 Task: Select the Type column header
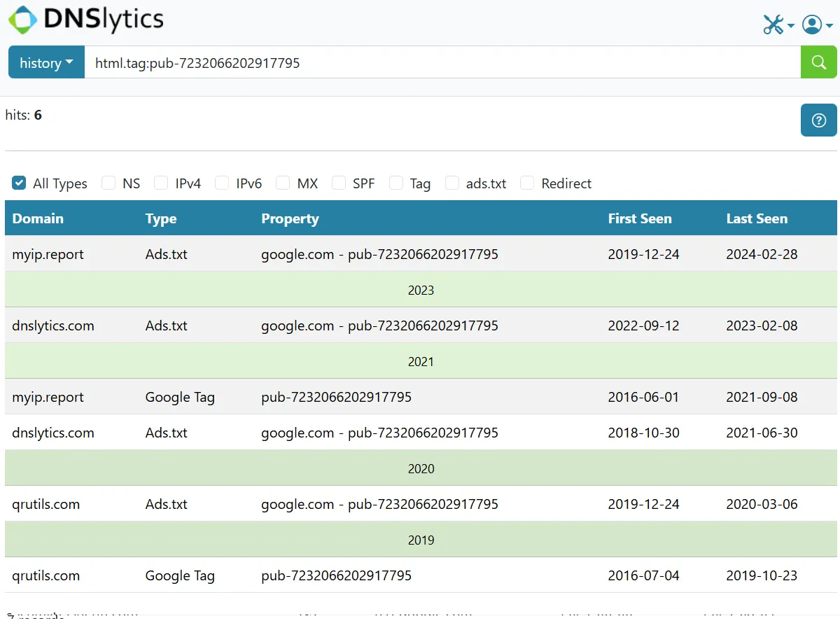tap(161, 218)
